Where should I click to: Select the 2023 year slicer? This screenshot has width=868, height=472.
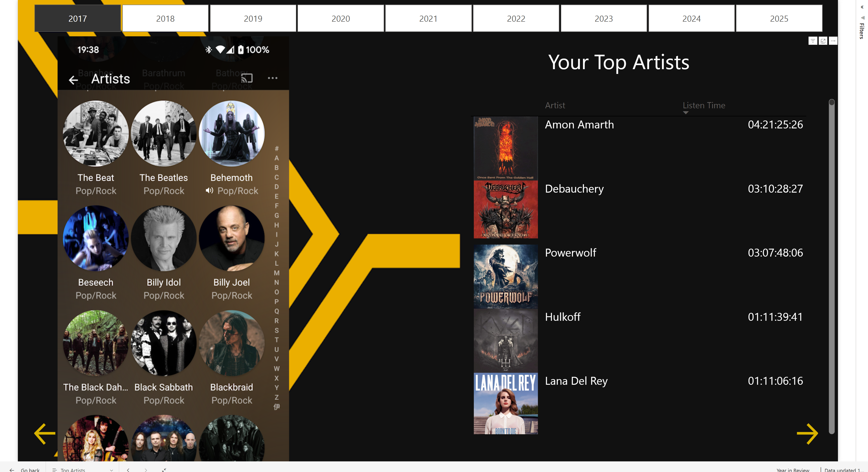pos(604,19)
